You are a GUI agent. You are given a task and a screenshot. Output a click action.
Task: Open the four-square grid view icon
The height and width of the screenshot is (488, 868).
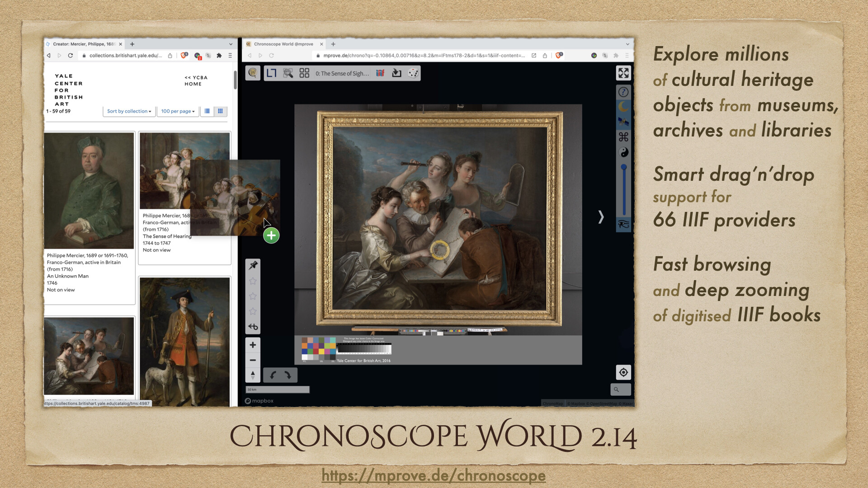click(x=304, y=73)
